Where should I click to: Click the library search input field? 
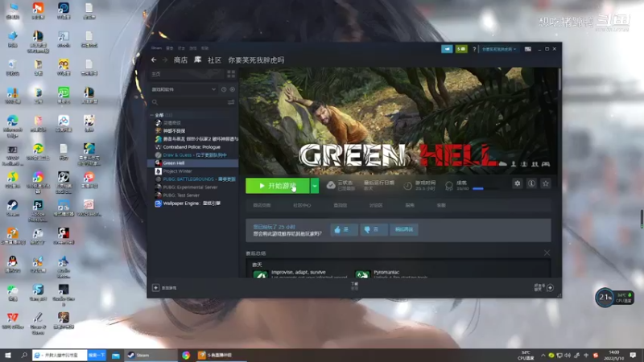point(192,102)
